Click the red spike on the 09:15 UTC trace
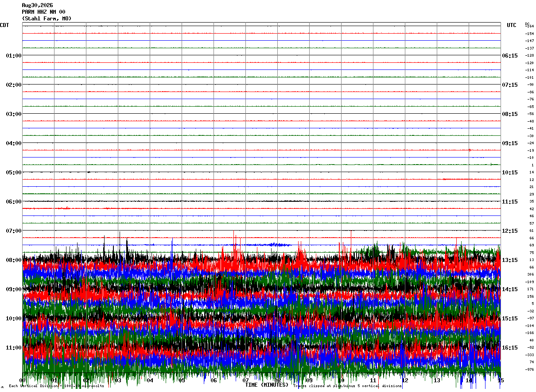This screenshot has height=392, width=536. pos(470,150)
